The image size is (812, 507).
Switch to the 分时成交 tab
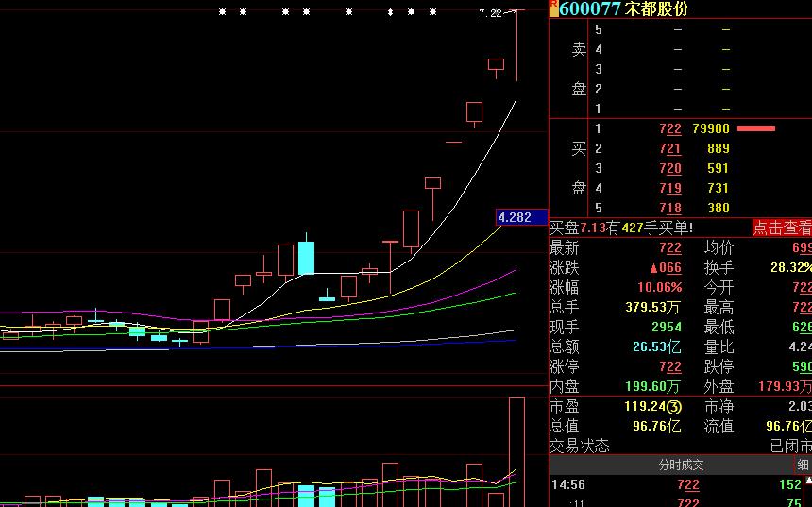[x=681, y=465]
